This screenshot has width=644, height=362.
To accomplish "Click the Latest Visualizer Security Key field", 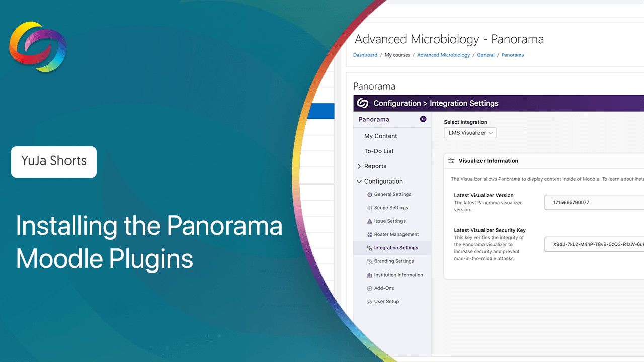I will [594, 244].
